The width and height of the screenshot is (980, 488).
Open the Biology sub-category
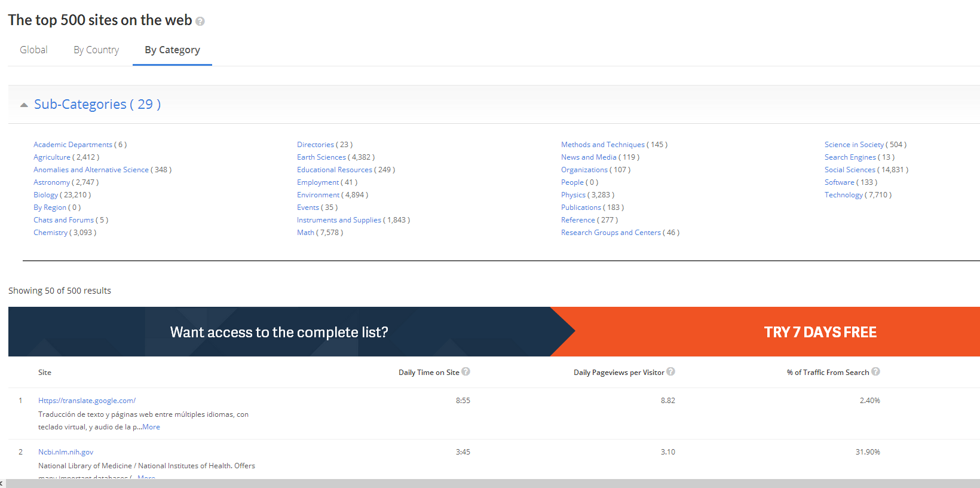point(46,195)
